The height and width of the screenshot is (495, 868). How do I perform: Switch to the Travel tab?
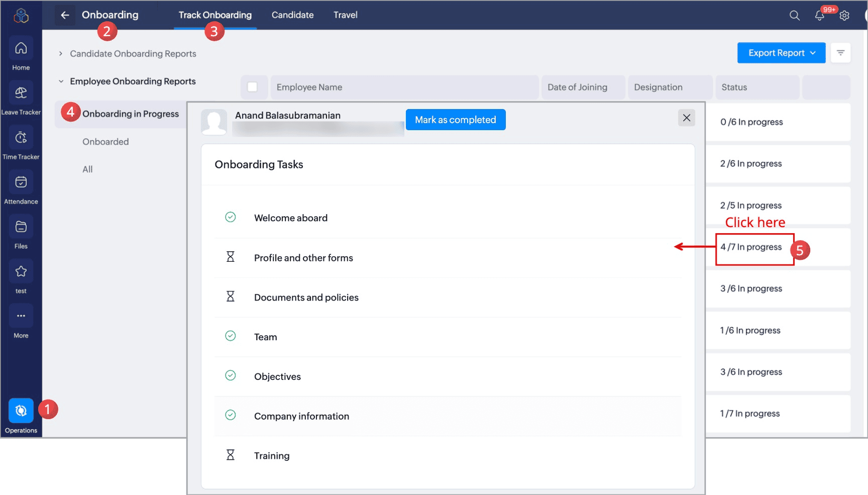346,15
